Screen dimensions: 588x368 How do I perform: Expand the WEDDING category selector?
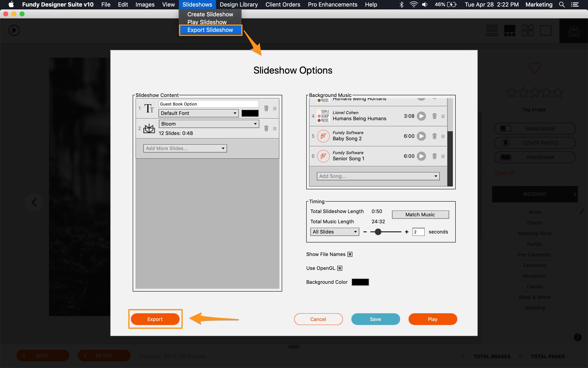[x=535, y=194]
